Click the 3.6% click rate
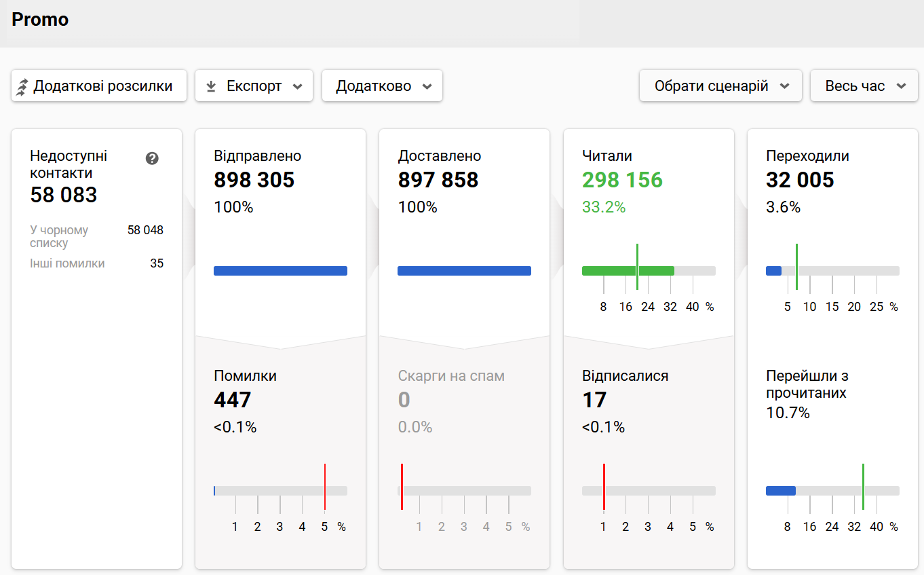 pos(784,207)
